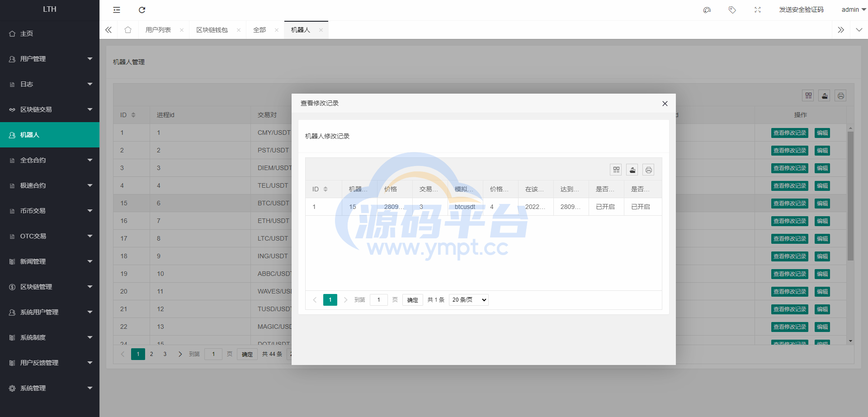This screenshot has width=868, height=417.
Task: Expand the 用户管理 sidebar menu
Action: point(50,59)
